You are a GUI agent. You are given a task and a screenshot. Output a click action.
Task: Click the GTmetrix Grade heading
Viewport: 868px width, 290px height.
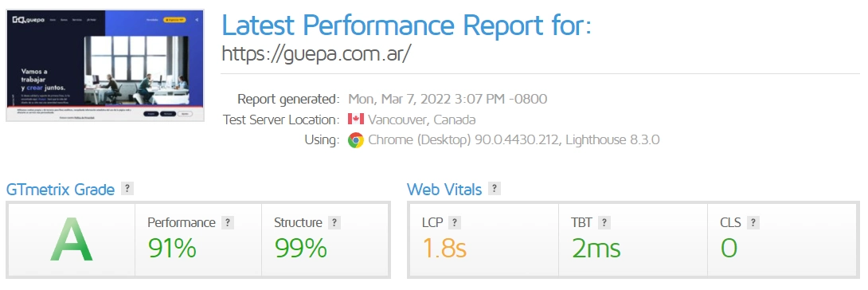61,190
